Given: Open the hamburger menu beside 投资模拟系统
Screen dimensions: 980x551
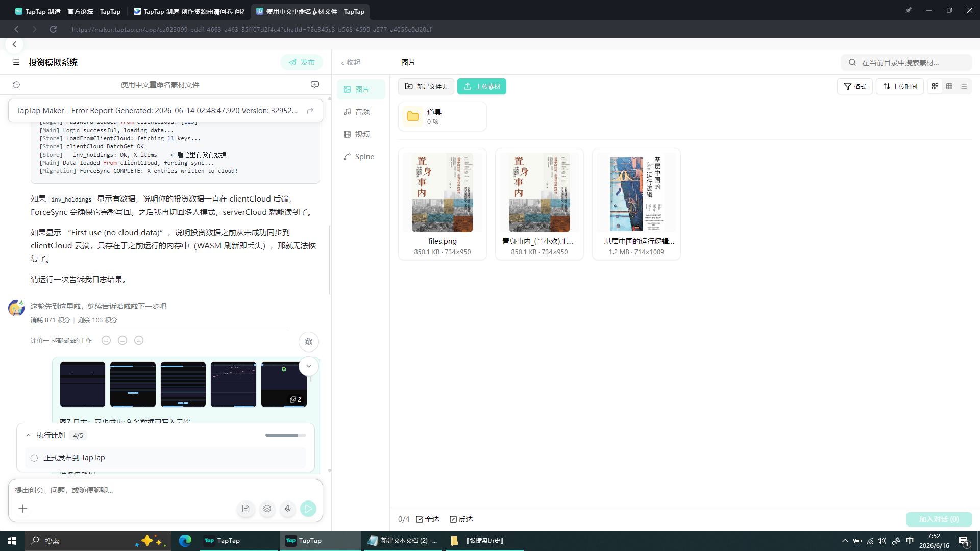Looking at the screenshot, I should [16, 62].
